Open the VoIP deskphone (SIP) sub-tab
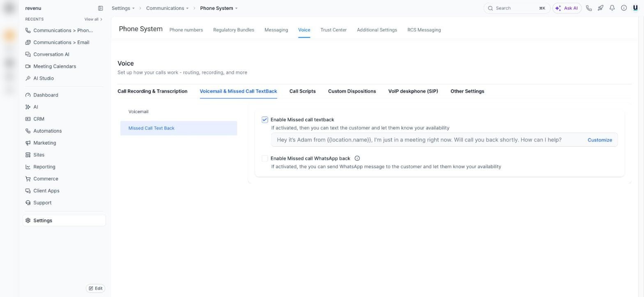Image resolution: width=644 pixels, height=297 pixels. (x=413, y=91)
